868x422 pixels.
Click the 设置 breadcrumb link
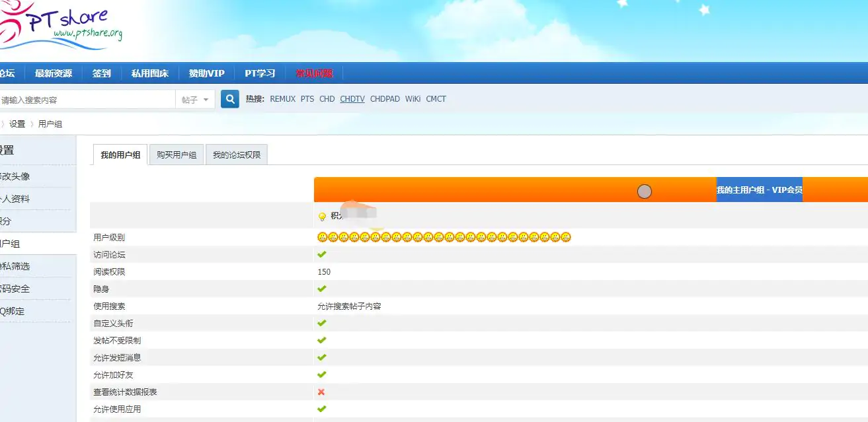17,124
